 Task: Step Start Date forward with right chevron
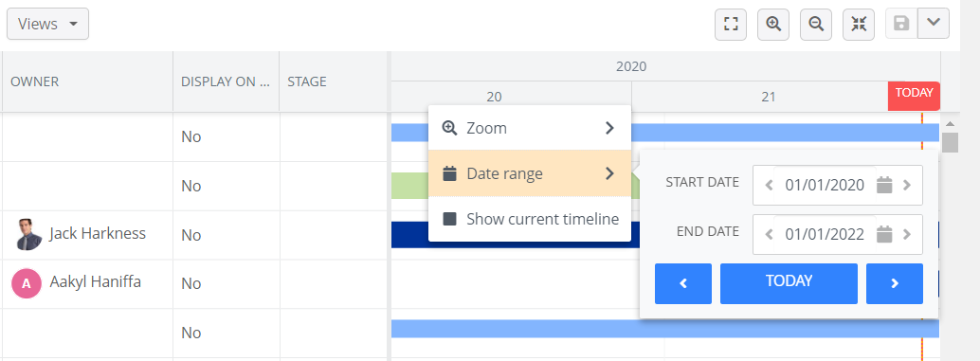tap(908, 185)
